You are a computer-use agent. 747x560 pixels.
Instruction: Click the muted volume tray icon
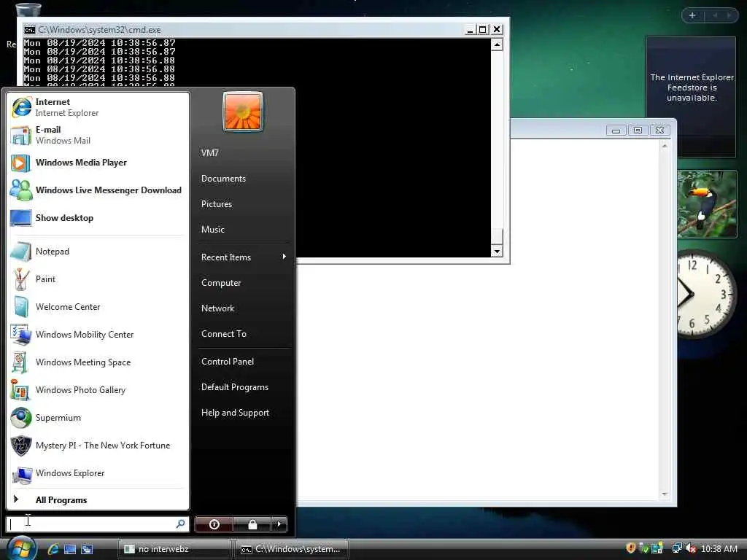click(691, 548)
